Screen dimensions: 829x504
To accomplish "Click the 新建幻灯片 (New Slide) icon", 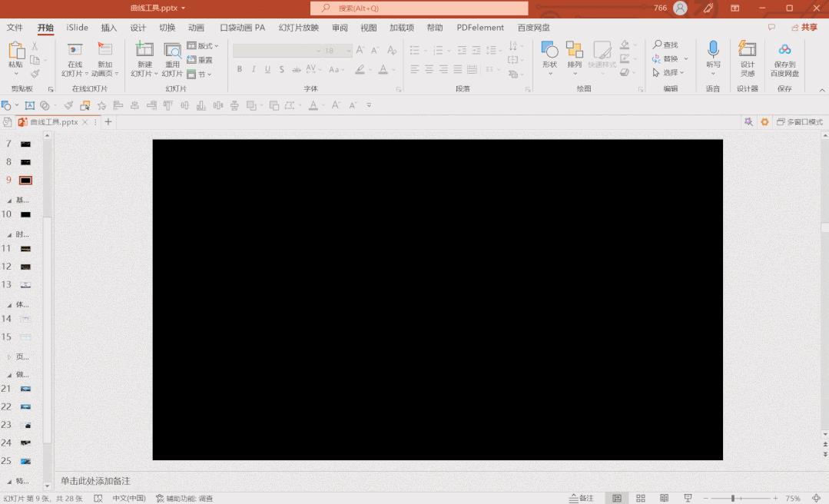I will 144,51.
